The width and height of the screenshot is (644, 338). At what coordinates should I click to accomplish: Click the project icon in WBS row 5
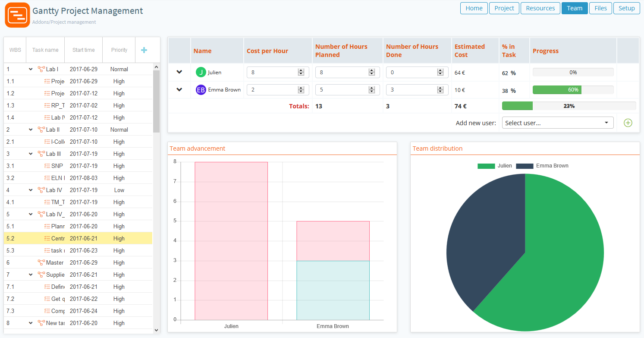click(x=41, y=214)
